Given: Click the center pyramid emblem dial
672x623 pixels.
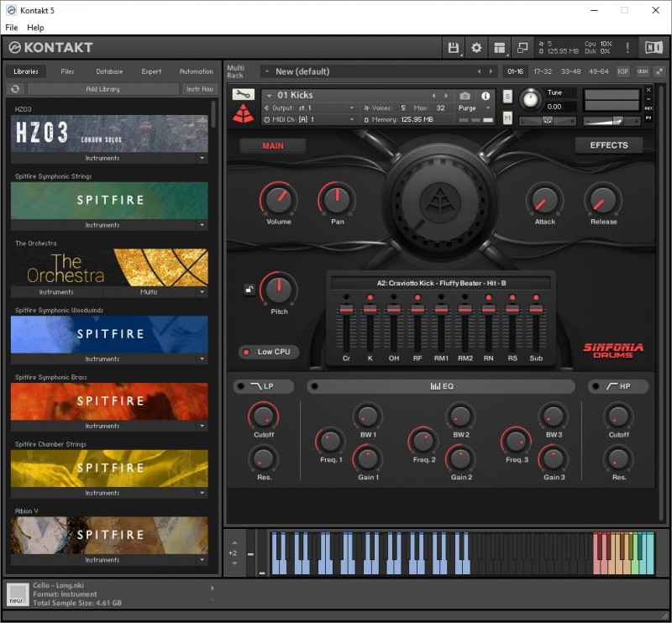Looking at the screenshot, I should click(x=440, y=202).
